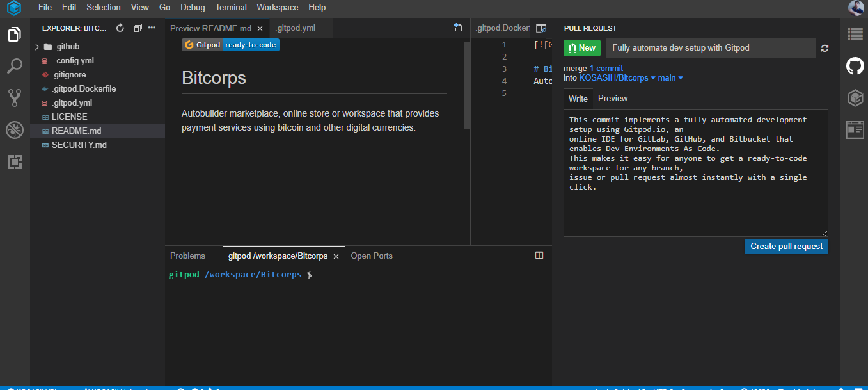Open .gitpod.Dockerfile in the Explorer tree
Viewport: 868px width, 390px height.
(x=97, y=89)
